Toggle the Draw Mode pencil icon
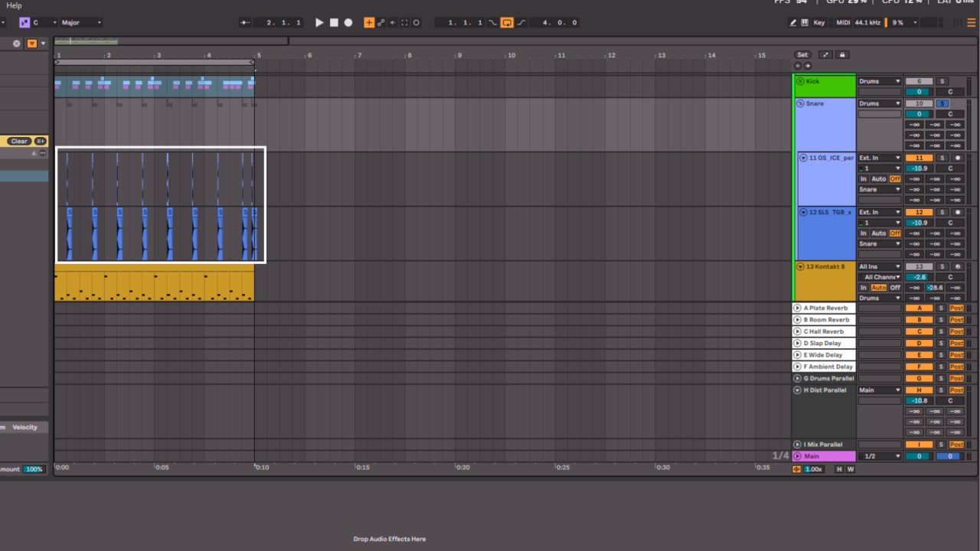This screenshot has height=551, width=980. coord(793,23)
